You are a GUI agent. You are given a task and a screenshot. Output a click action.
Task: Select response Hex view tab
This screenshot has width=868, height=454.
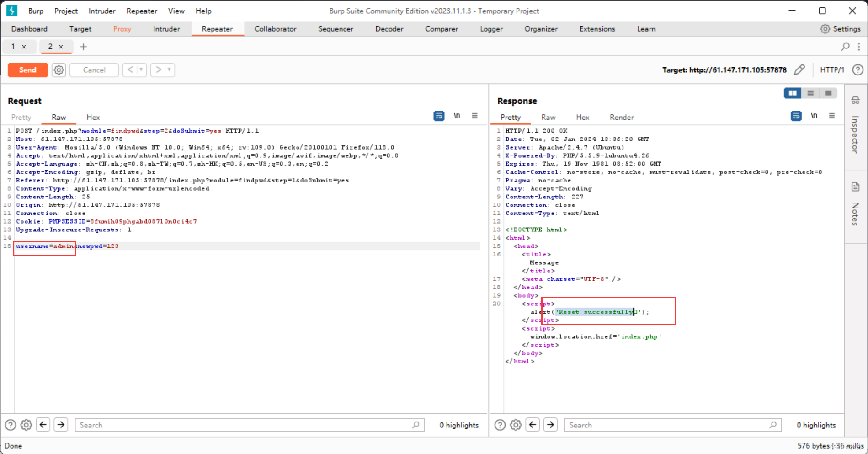tap(582, 118)
